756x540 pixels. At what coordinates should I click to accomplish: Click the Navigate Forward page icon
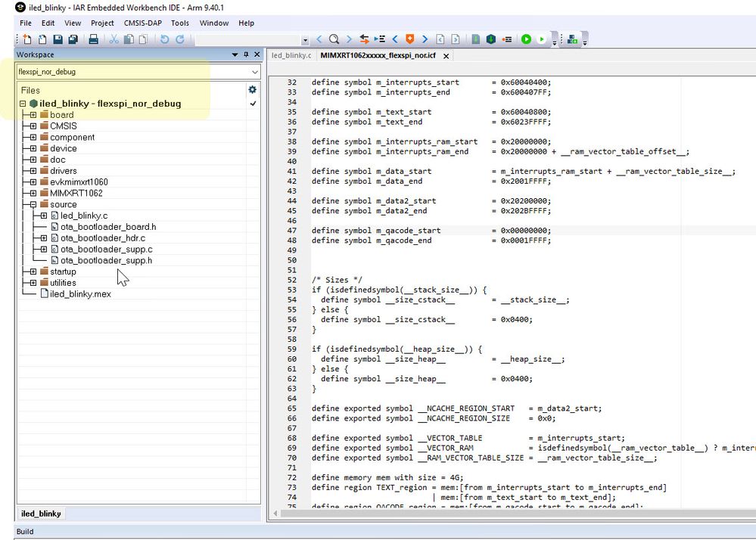(x=456, y=39)
